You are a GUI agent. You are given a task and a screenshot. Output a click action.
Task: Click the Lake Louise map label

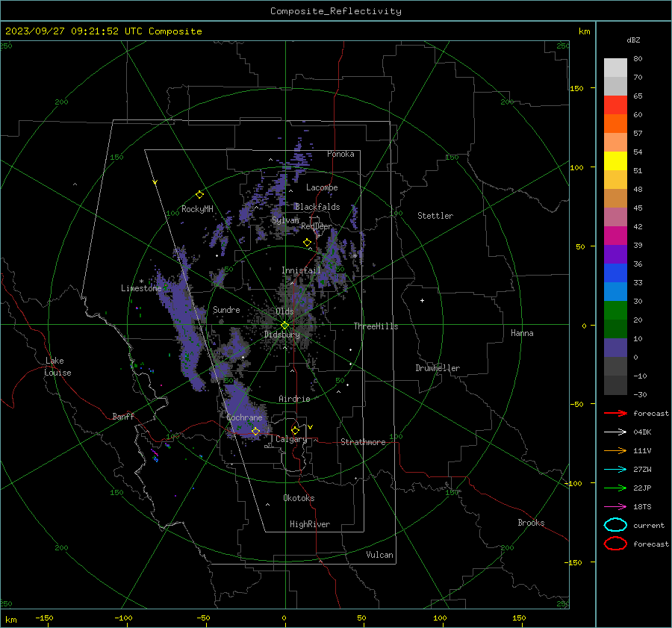(x=57, y=367)
